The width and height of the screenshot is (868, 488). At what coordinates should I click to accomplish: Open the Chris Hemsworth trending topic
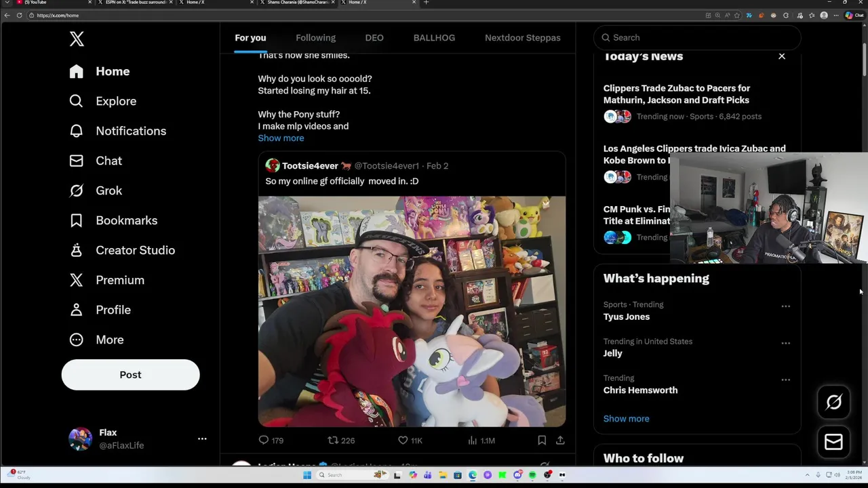point(640,390)
